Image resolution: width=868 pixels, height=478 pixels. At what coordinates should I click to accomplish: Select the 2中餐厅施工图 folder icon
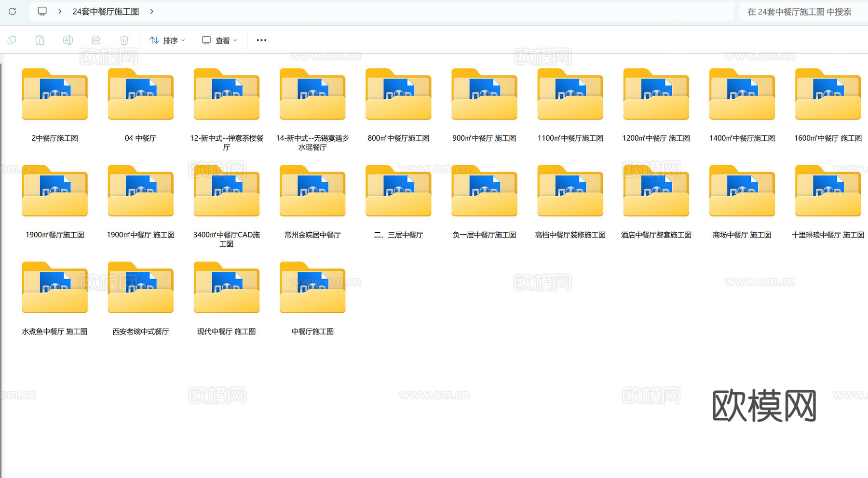tap(55, 94)
